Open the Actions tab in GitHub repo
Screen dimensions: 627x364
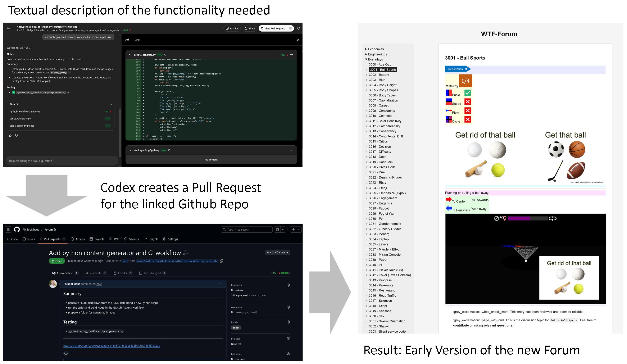pos(78,239)
